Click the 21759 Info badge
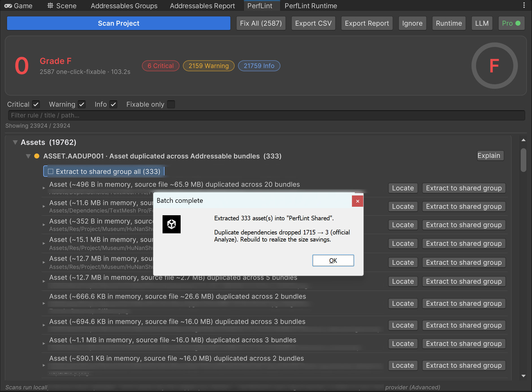 tap(259, 66)
